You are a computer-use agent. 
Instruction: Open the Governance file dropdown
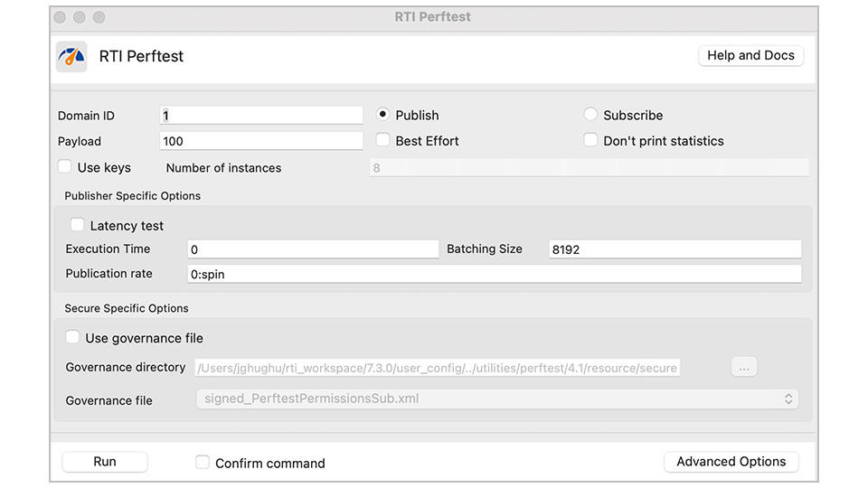(496, 399)
